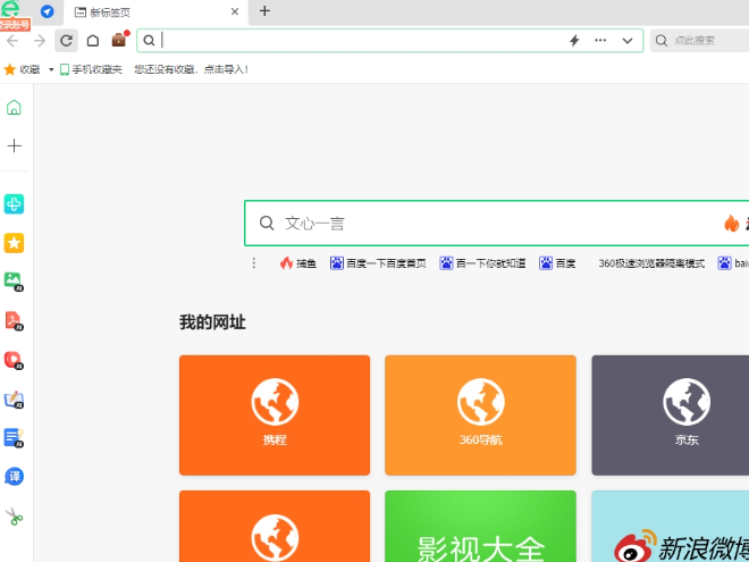The width and height of the screenshot is (749, 562).
Task: Open the 百度 suggestion link
Action: click(557, 263)
